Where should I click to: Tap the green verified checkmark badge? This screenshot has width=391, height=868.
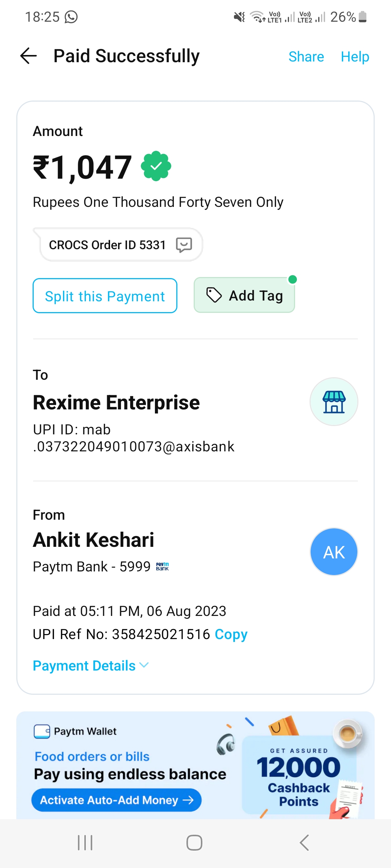pyautogui.click(x=156, y=166)
